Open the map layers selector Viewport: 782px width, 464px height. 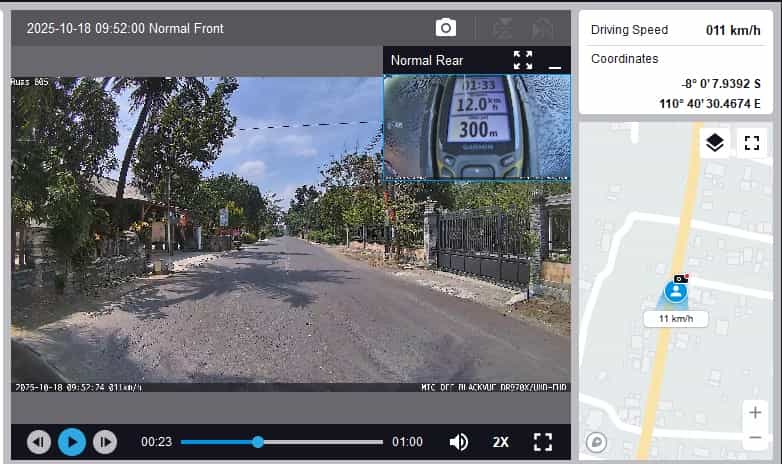[714, 143]
